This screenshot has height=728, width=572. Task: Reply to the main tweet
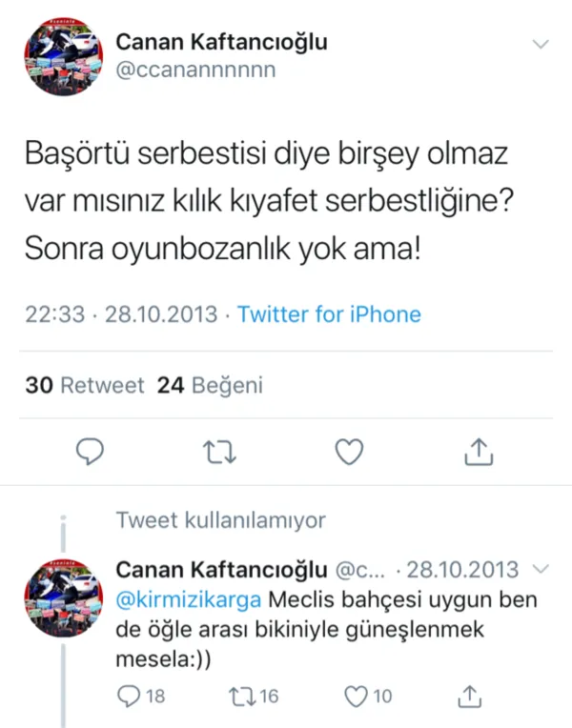90,451
